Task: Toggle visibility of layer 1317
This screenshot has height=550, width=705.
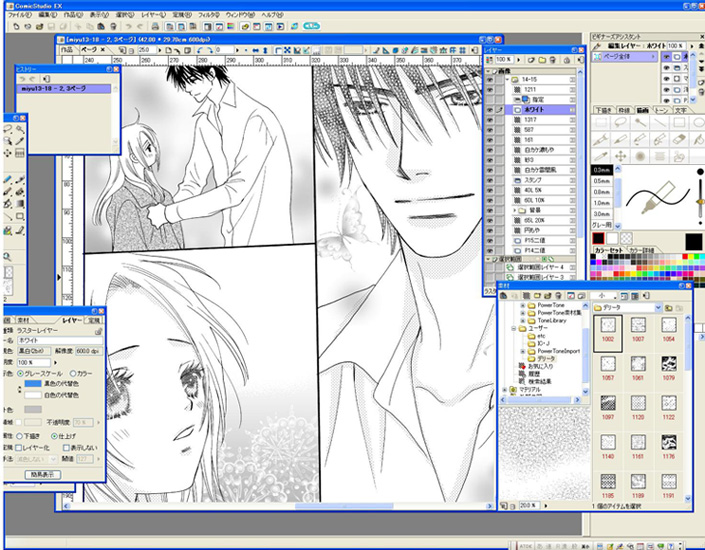Action: point(490,120)
